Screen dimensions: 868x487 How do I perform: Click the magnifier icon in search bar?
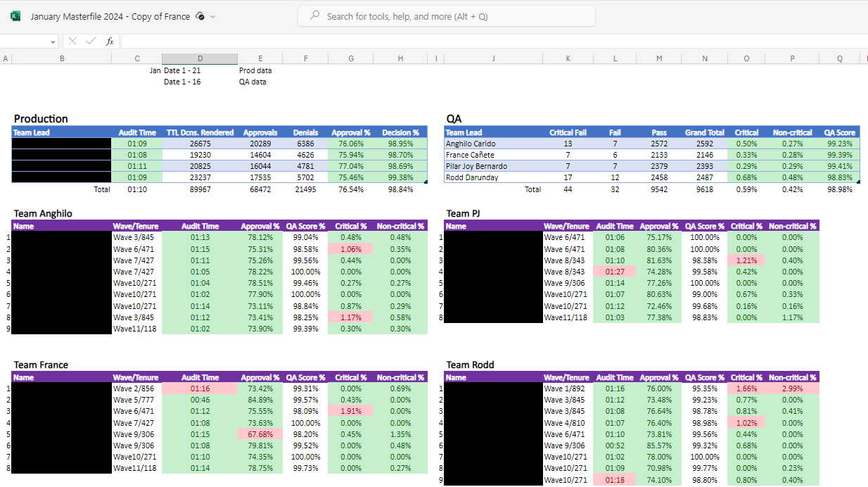(x=315, y=16)
